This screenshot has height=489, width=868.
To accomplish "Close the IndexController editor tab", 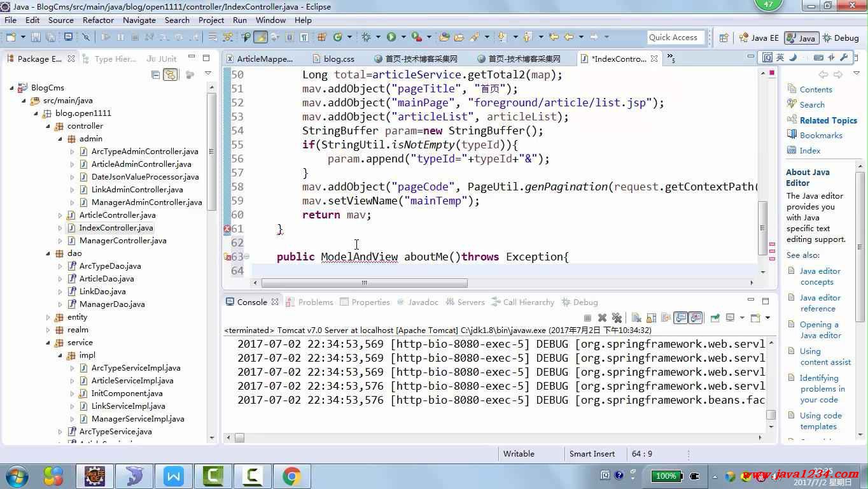I will click(654, 59).
